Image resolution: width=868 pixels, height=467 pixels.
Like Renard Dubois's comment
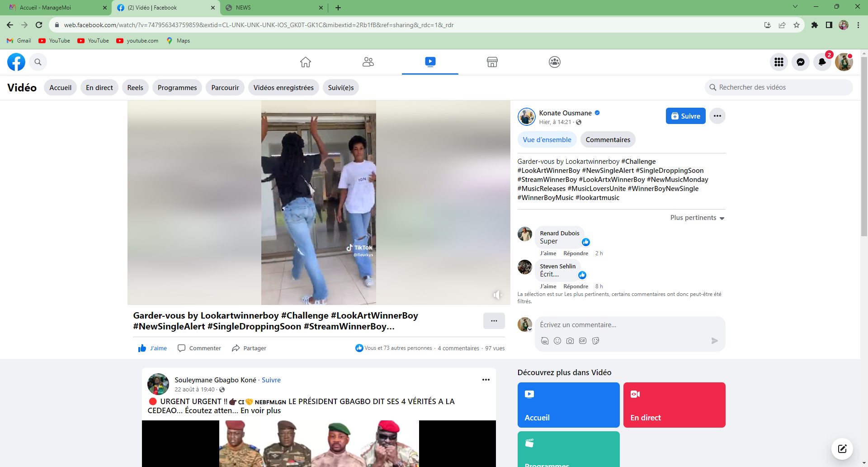coord(548,253)
